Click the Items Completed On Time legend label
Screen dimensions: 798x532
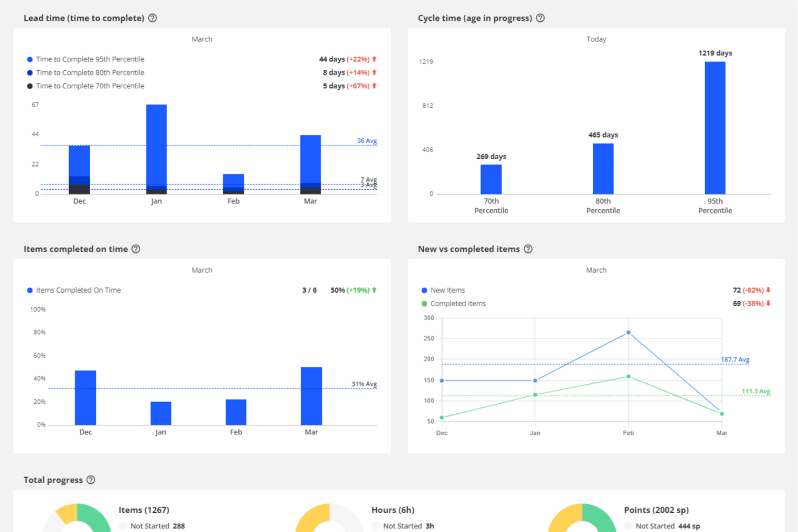click(78, 290)
